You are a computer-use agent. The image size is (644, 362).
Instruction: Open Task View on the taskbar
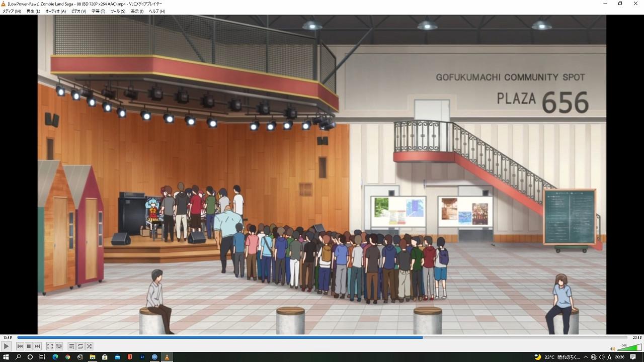tap(42, 357)
